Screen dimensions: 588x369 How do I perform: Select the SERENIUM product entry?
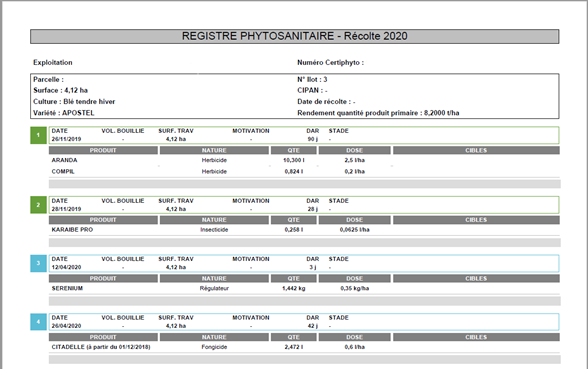pos(67,288)
